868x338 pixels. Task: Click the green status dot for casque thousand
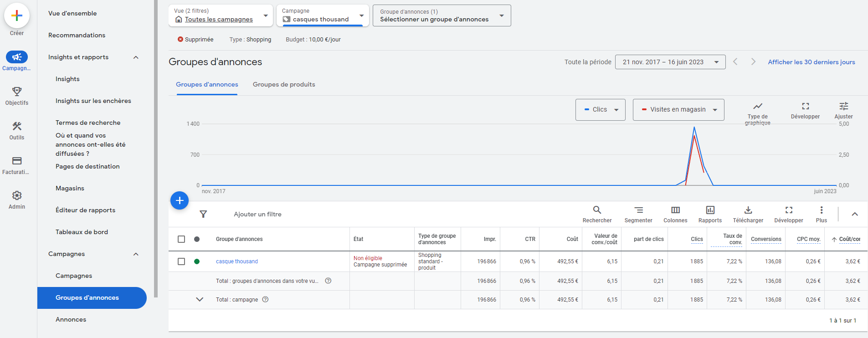[197, 261]
